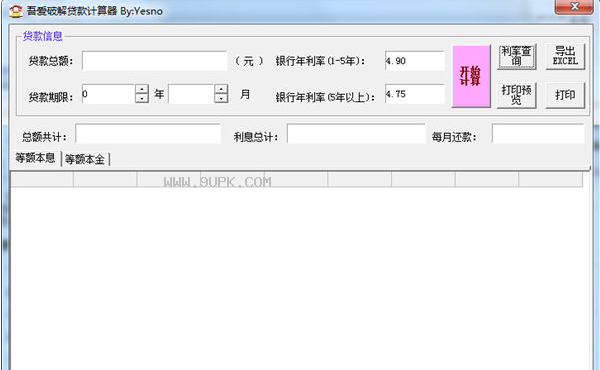Edit the 1-5 year bank rate field 4.90
The height and width of the screenshot is (370, 600).
coord(415,61)
